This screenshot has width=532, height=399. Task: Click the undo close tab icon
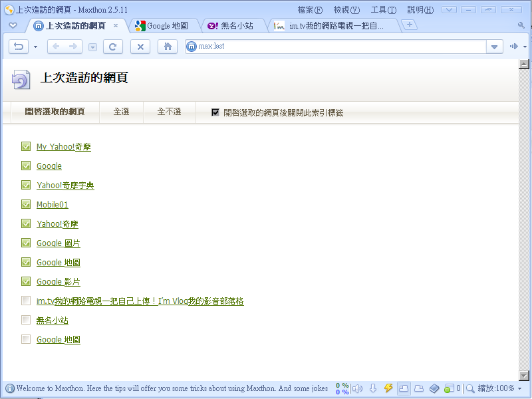coord(19,46)
